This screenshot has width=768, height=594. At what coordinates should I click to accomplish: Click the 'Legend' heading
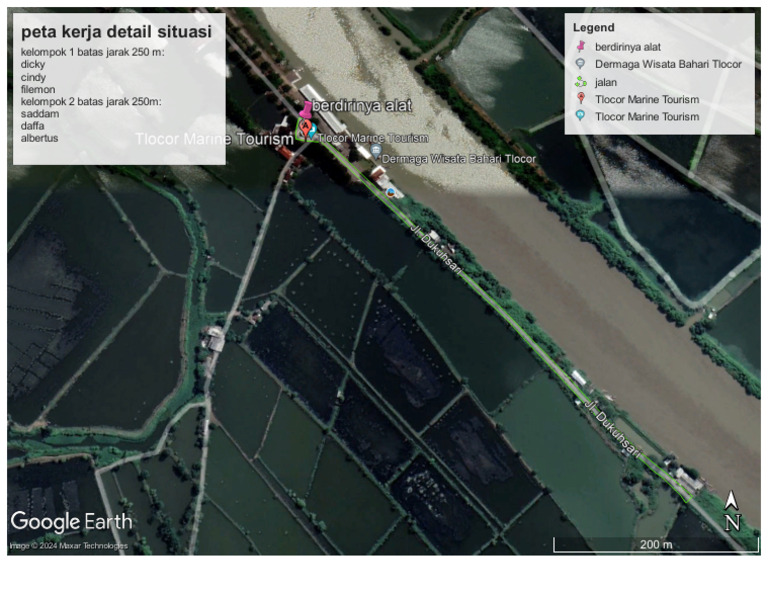click(594, 28)
